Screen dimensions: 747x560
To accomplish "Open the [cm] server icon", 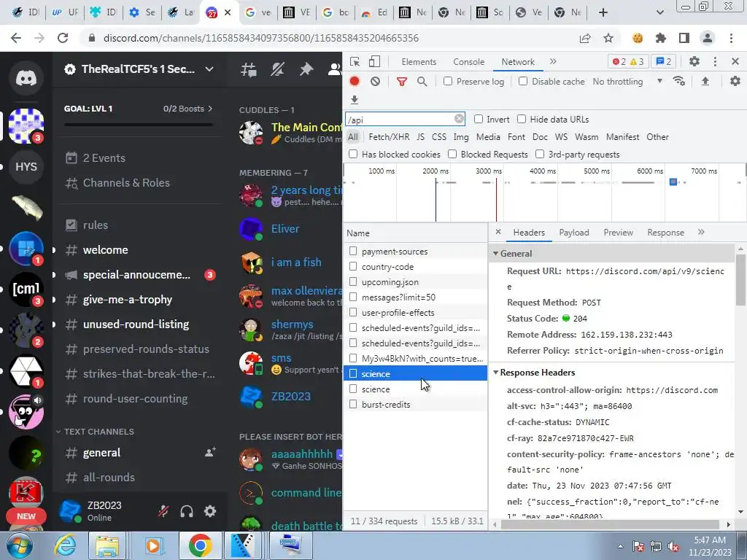I will (x=26, y=289).
